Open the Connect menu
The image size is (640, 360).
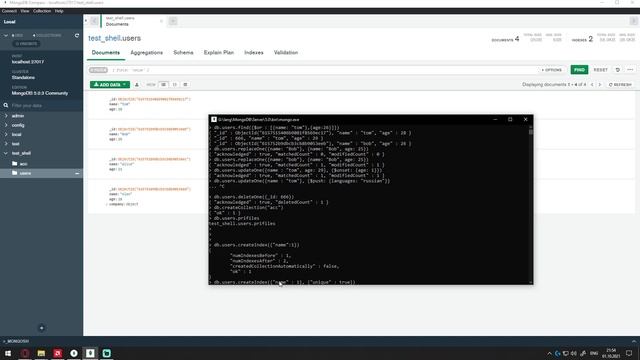(9, 11)
